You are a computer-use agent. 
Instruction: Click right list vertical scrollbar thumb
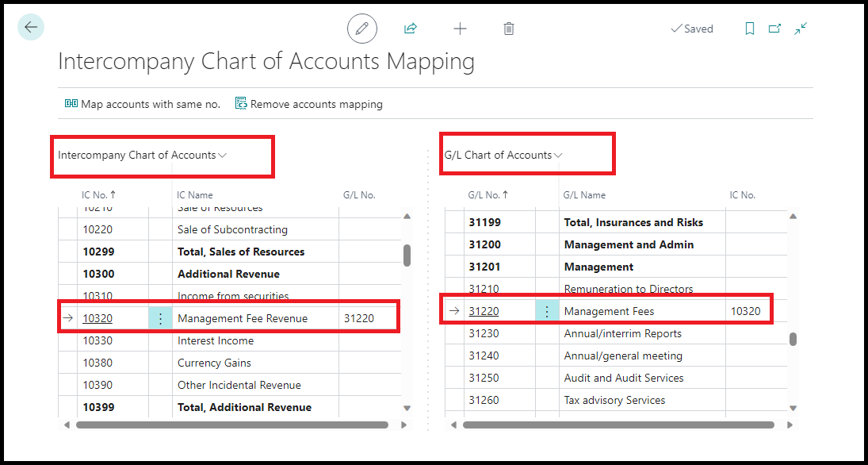[793, 339]
